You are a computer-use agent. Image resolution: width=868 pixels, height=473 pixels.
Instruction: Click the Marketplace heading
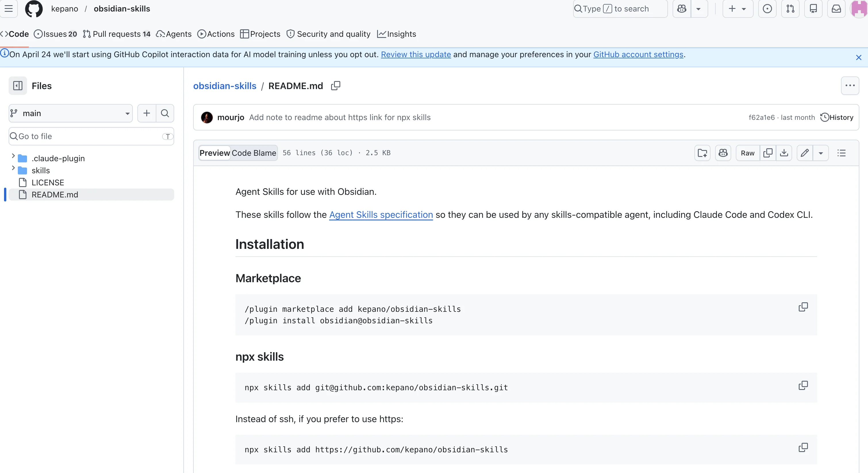[268, 279]
